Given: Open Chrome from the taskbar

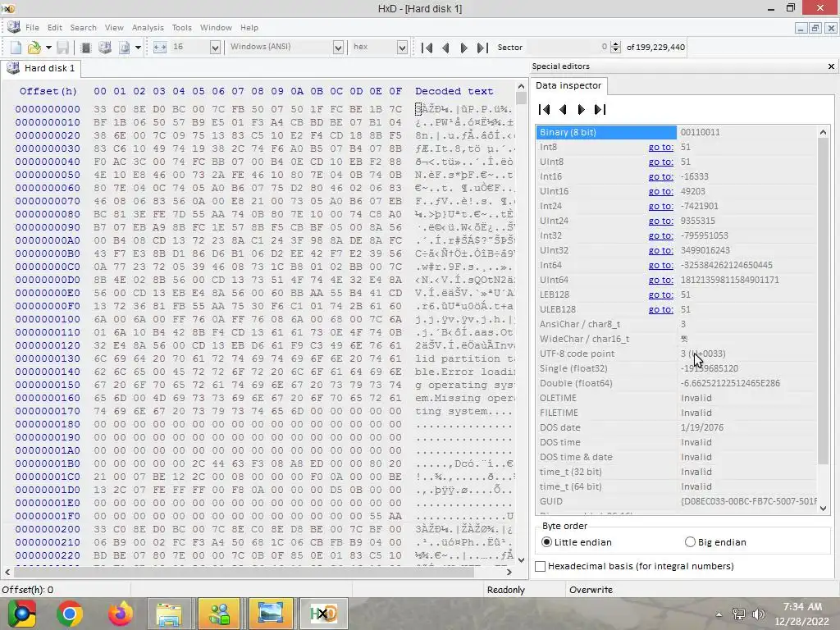Looking at the screenshot, I should coord(69,614).
